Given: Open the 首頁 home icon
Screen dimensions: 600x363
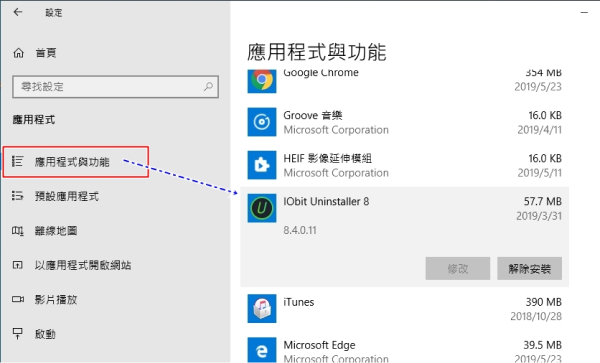Looking at the screenshot, I should click(x=18, y=53).
